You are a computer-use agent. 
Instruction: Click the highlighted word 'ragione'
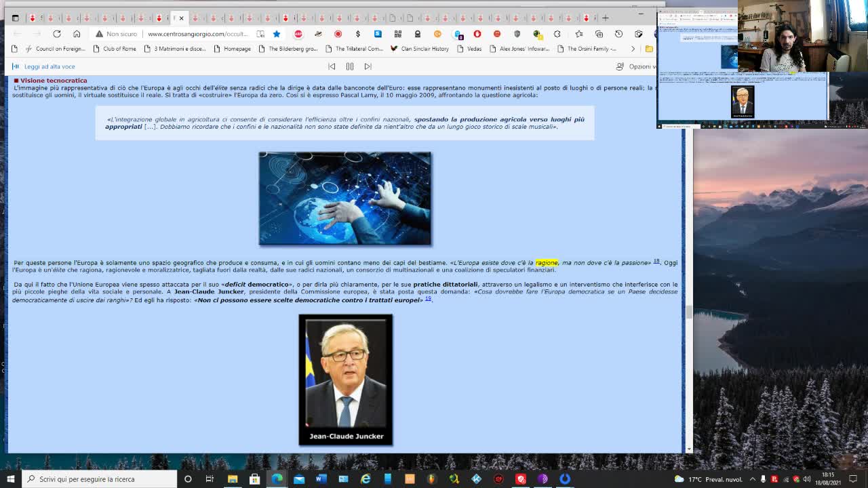point(547,262)
